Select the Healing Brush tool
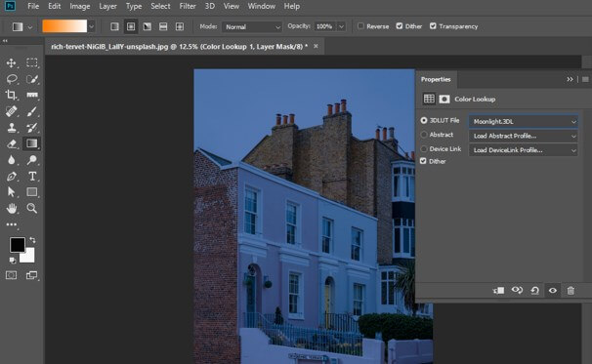Viewport: 592px width, 364px height. [x=12, y=111]
